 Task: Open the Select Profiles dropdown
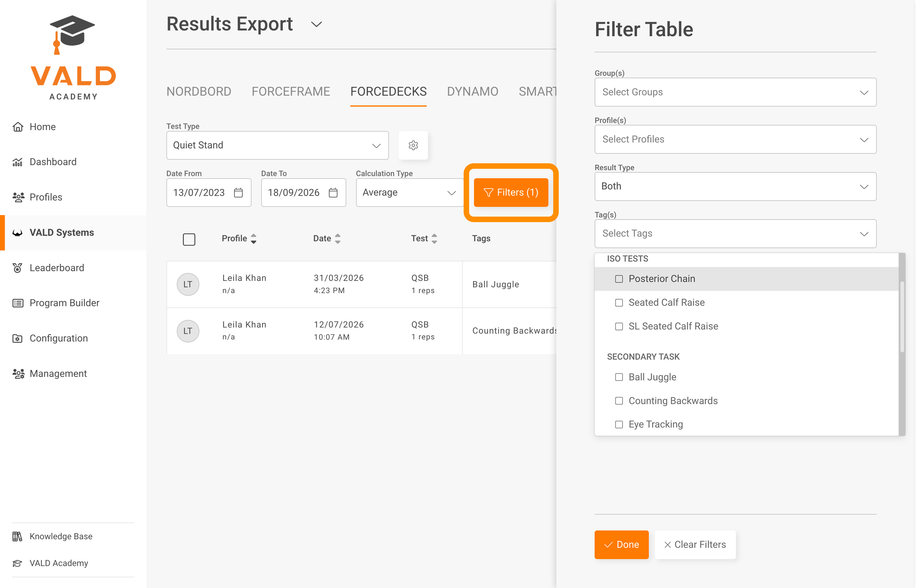[735, 139]
